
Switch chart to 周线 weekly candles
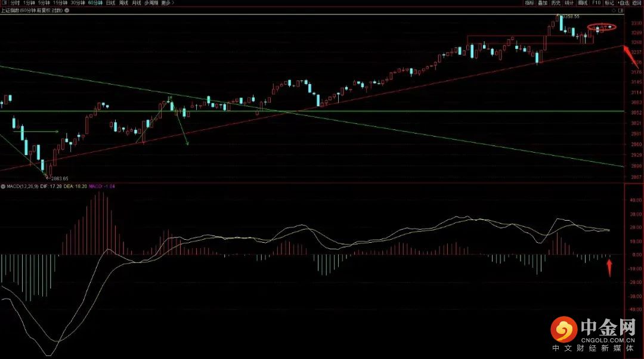(123, 3)
